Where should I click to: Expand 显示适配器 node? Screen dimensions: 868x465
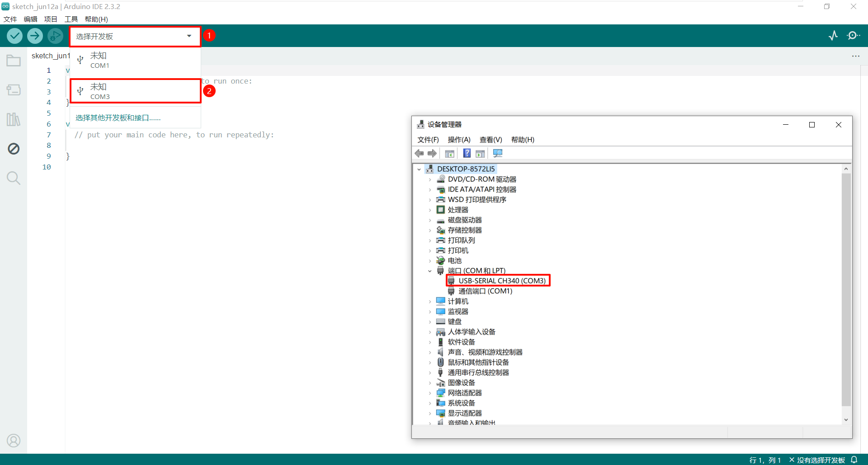click(430, 413)
